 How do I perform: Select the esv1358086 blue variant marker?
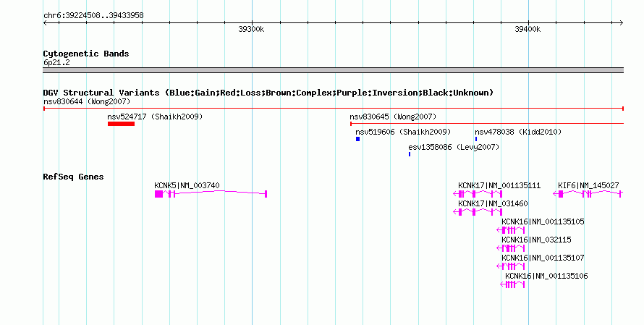(410, 154)
